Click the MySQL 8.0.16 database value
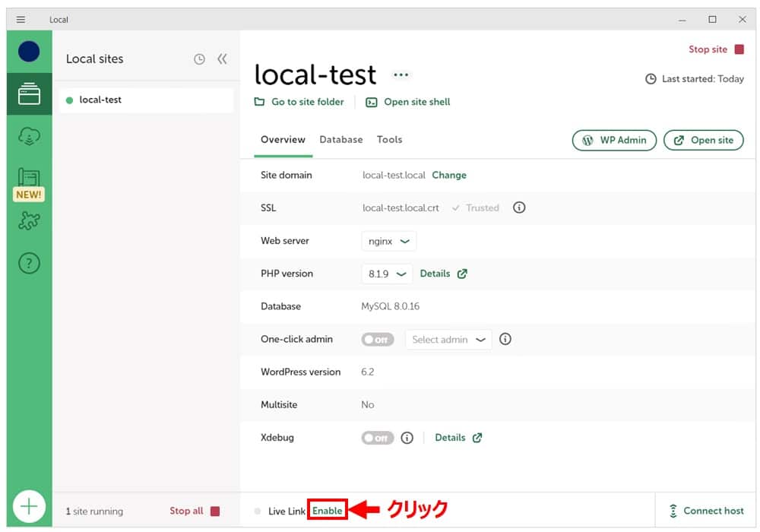This screenshot has width=760, height=532. pos(390,306)
